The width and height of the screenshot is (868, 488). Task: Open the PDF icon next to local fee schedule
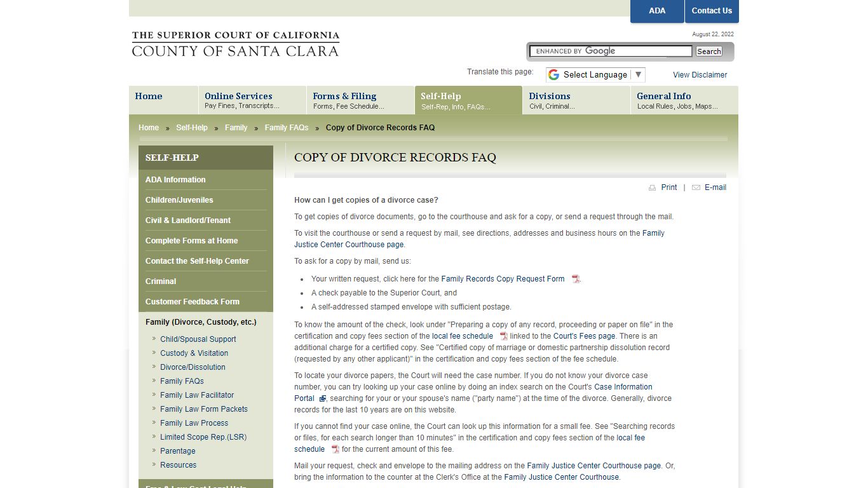point(504,336)
